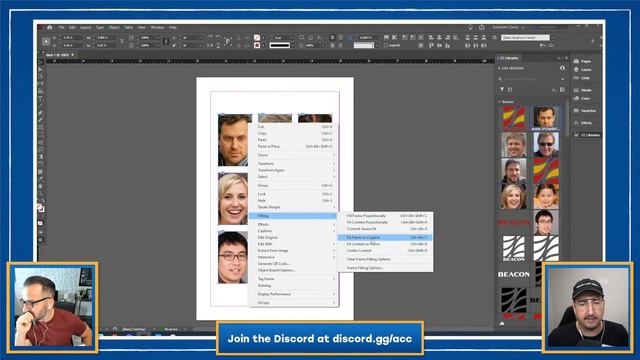This screenshot has height=360, width=640.
Task: Open the File menu
Action: 61,27
